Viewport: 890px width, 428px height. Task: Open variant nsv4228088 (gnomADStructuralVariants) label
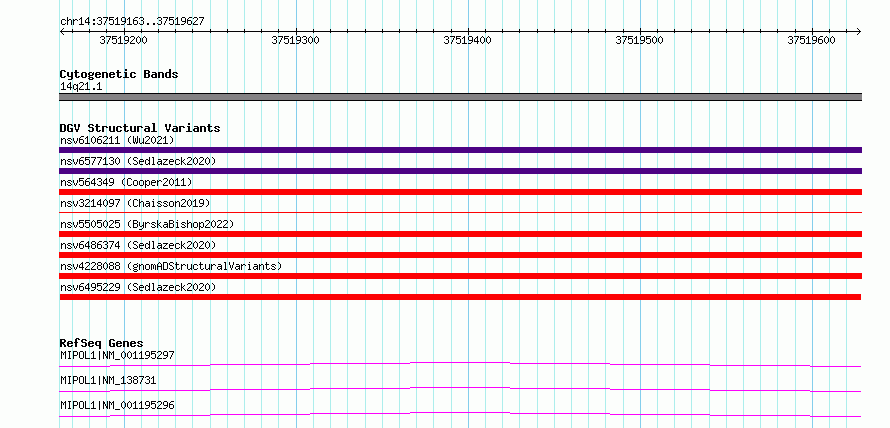171,266
